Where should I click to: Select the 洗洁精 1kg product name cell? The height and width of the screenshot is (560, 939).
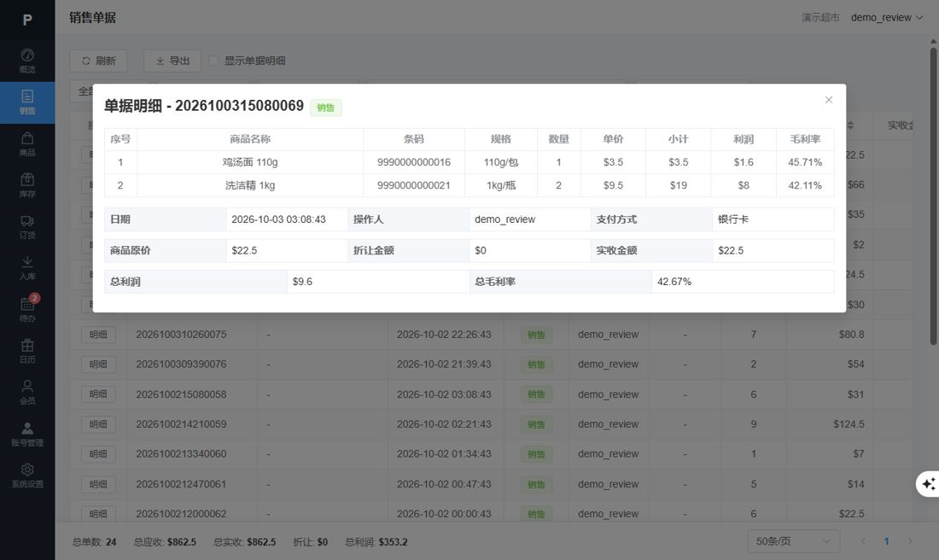[250, 185]
